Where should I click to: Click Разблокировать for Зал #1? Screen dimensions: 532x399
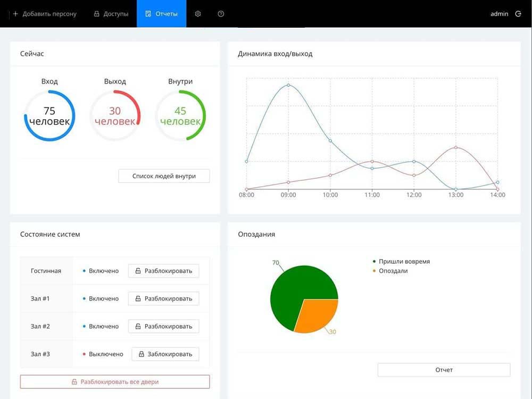point(163,298)
